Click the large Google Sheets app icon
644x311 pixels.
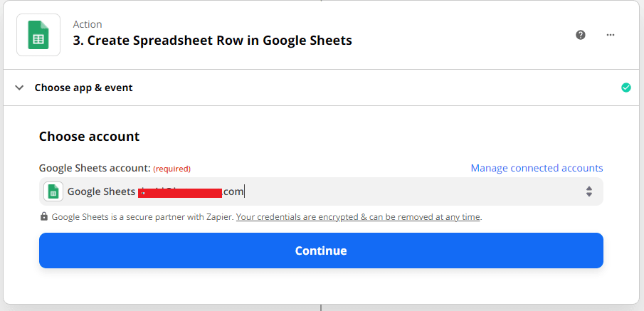tap(38, 34)
